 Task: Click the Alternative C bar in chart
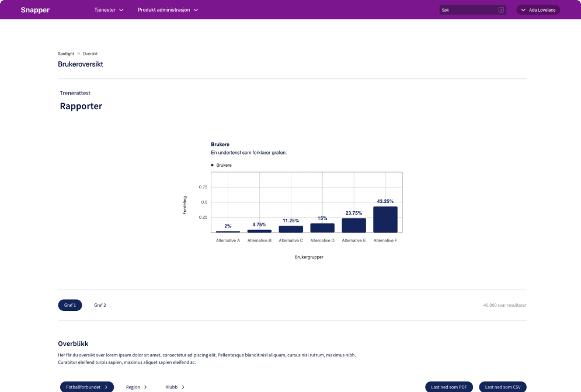point(290,229)
